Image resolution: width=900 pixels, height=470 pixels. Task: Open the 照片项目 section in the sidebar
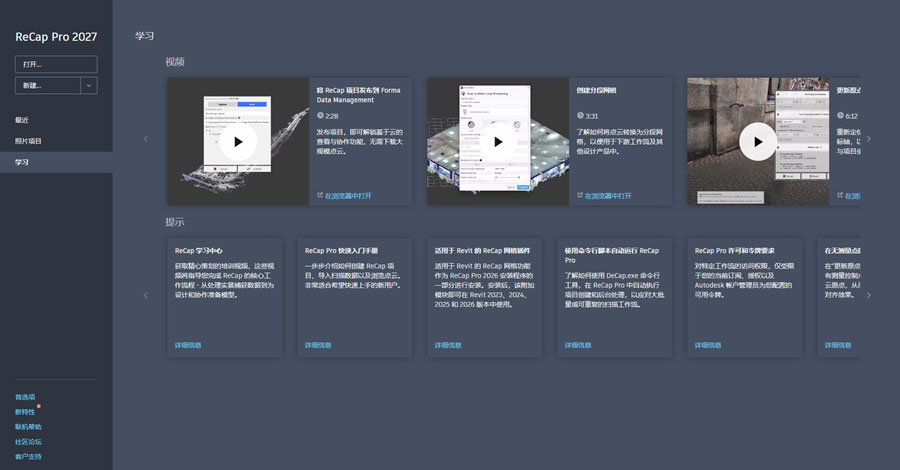click(x=56, y=141)
